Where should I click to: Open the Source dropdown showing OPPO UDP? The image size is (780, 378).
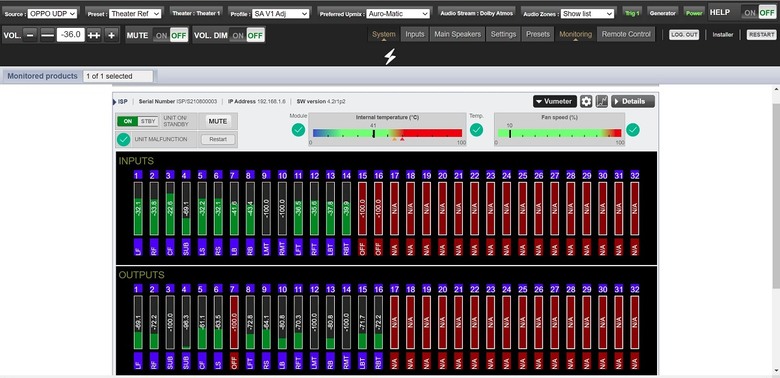52,13
